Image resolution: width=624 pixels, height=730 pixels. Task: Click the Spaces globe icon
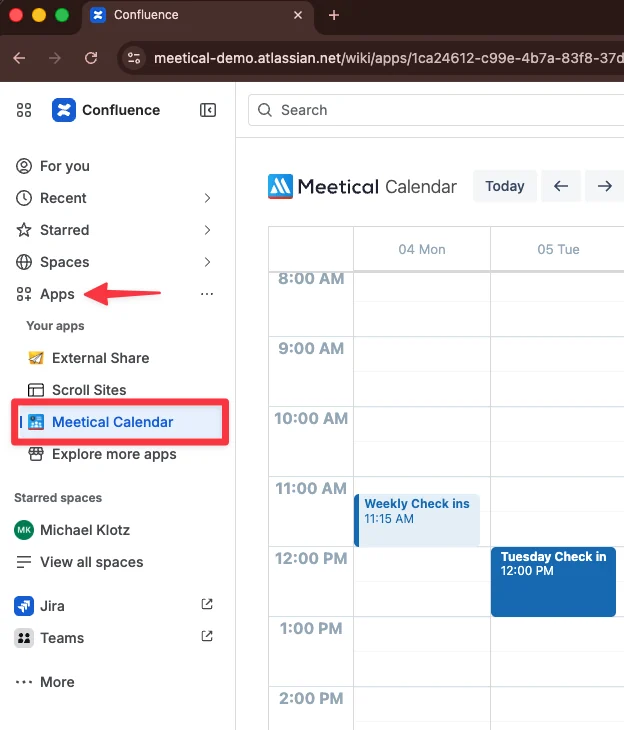(x=24, y=262)
